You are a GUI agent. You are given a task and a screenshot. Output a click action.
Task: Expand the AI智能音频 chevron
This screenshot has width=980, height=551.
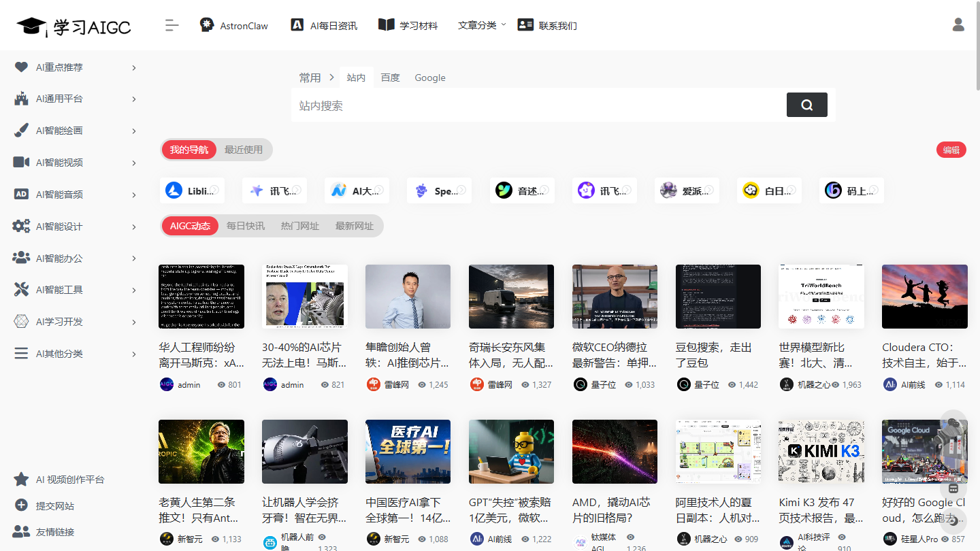(x=134, y=195)
